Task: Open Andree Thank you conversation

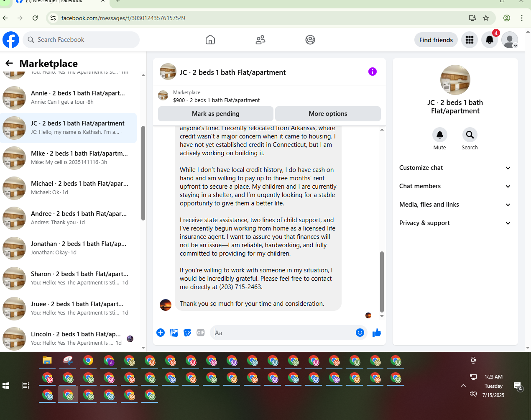Action: 69,218
